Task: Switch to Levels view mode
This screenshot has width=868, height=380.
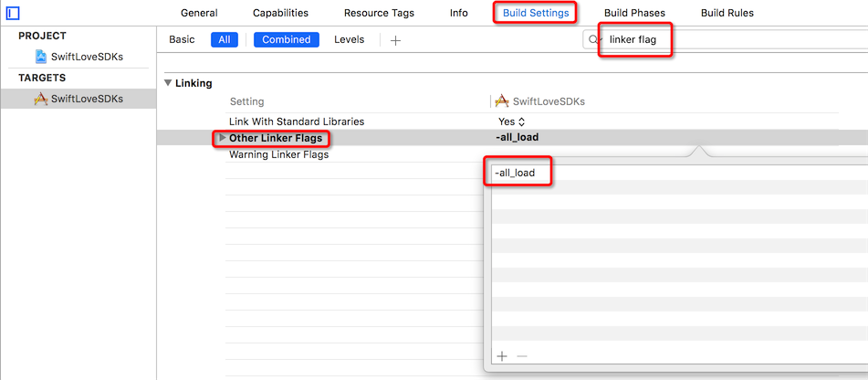Action: 350,40
